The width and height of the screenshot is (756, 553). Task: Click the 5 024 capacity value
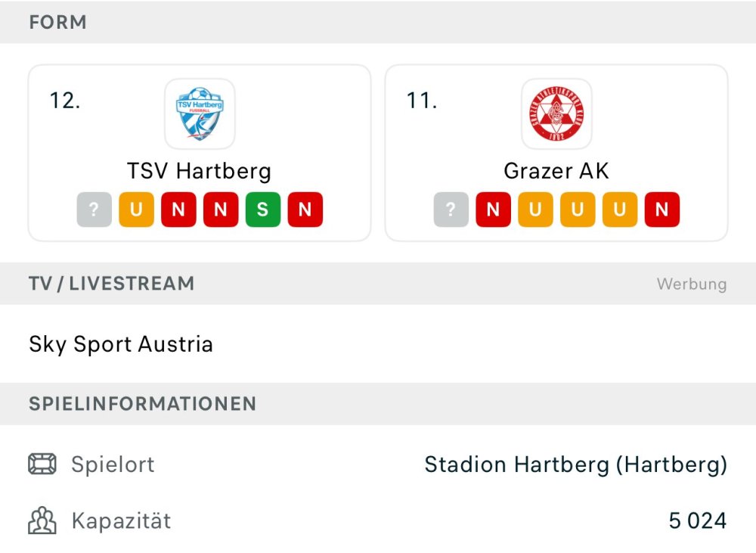697,520
